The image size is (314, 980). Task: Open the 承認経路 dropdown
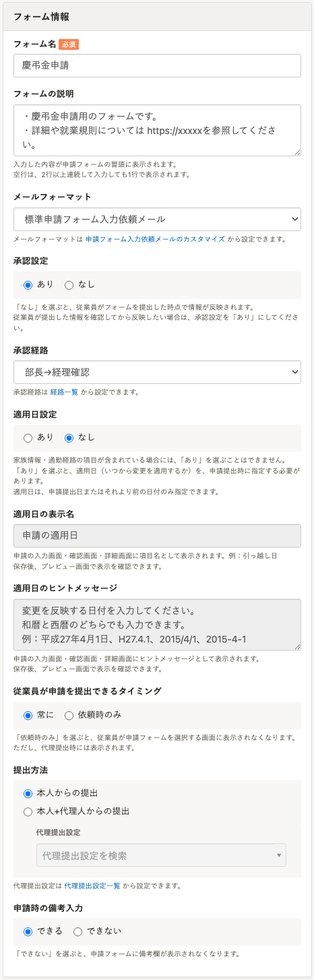pos(157,372)
